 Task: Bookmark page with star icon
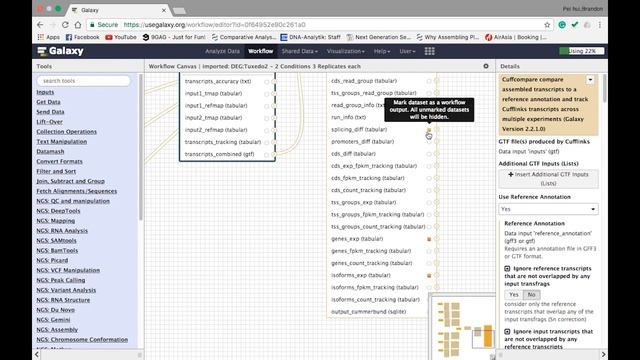[x=547, y=25]
